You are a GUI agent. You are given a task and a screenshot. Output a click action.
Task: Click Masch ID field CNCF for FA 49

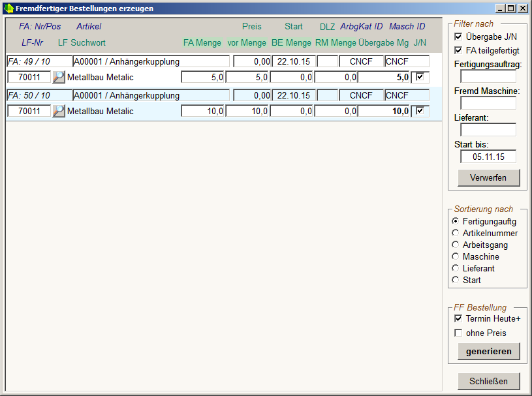point(407,61)
